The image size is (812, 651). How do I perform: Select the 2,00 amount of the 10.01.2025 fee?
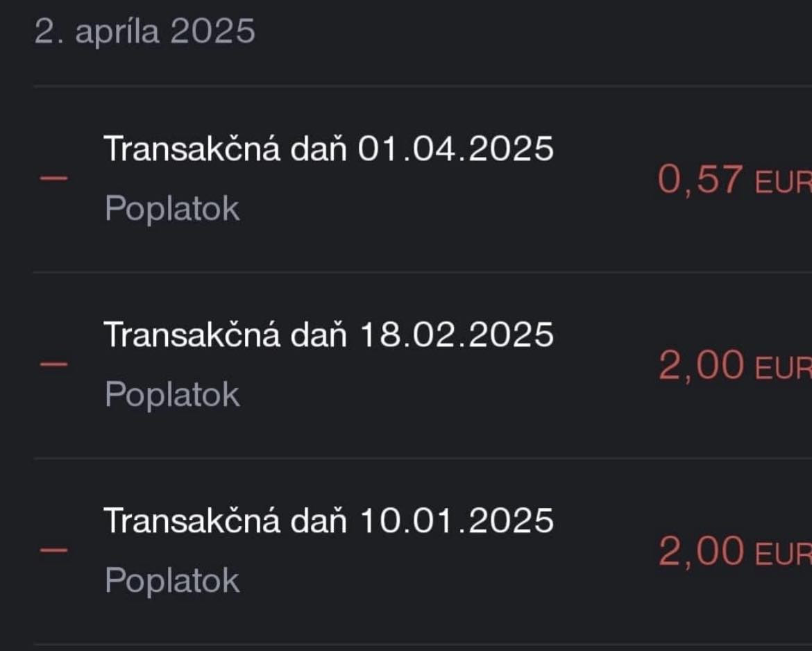click(x=700, y=552)
